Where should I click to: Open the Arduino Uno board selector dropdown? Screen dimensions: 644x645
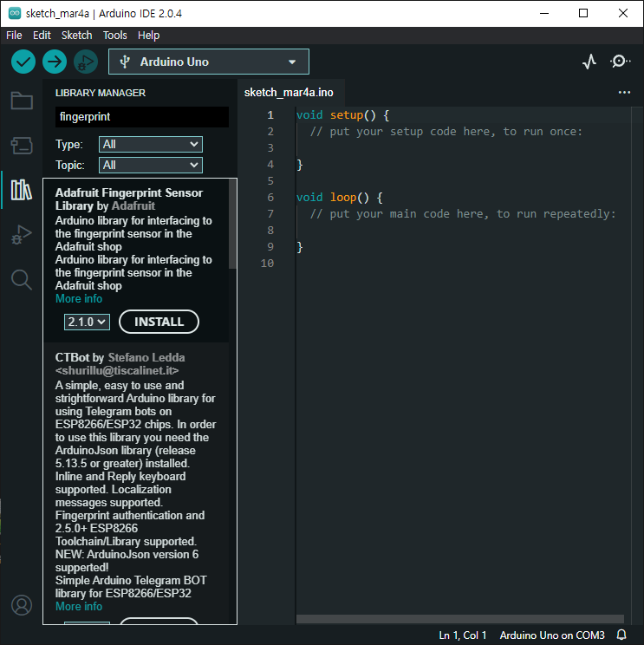coord(209,62)
